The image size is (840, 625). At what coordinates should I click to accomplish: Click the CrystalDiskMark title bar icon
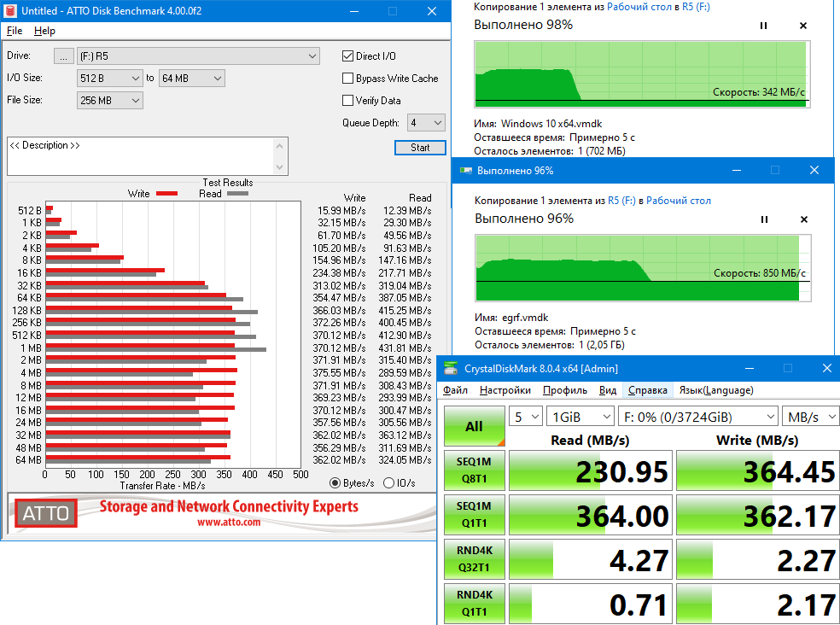pyautogui.click(x=451, y=368)
